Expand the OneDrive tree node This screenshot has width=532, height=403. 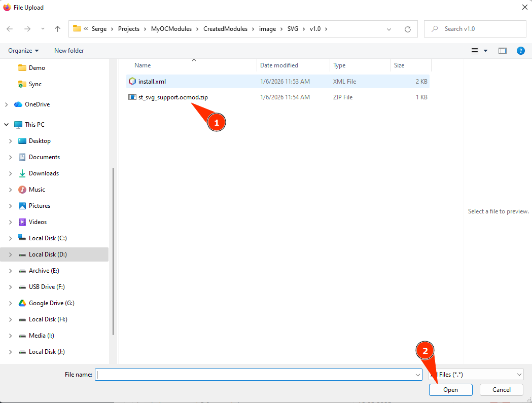point(6,104)
